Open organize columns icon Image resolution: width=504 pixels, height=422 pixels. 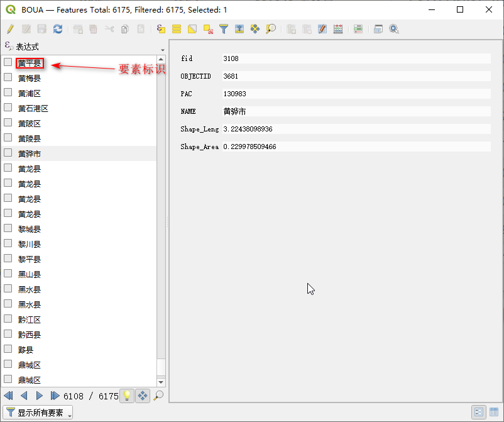point(322,29)
